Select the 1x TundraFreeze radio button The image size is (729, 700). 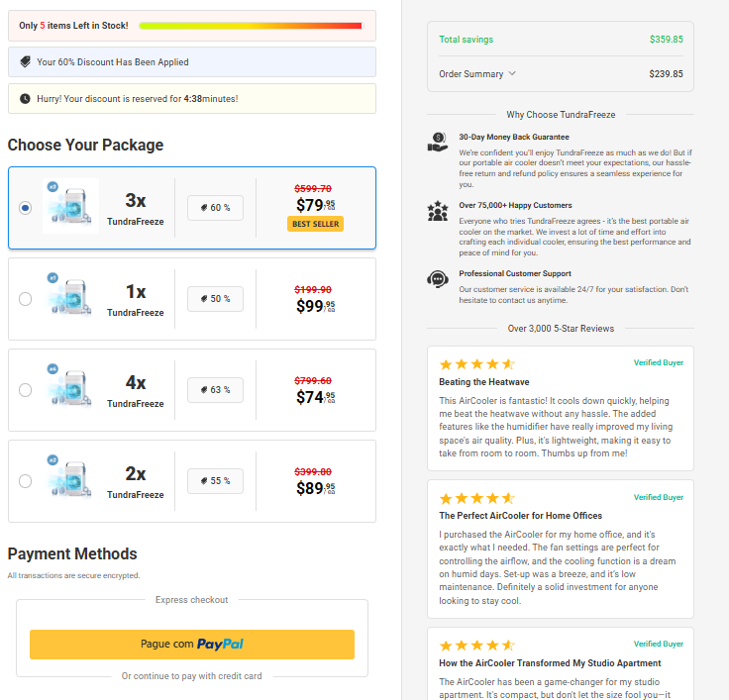click(25, 299)
